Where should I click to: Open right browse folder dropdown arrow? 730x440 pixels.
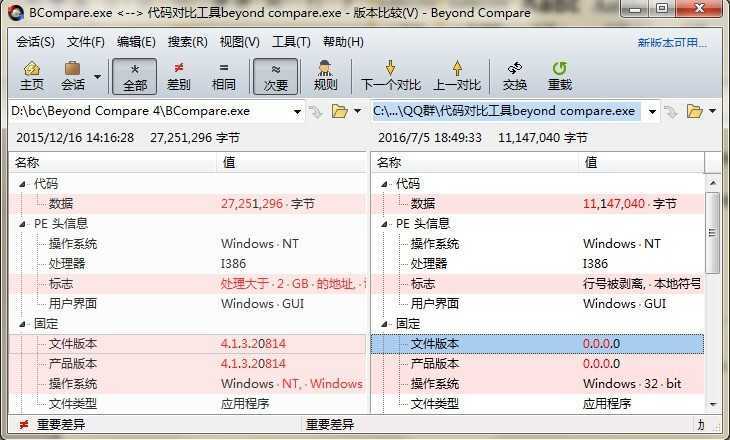[713, 111]
